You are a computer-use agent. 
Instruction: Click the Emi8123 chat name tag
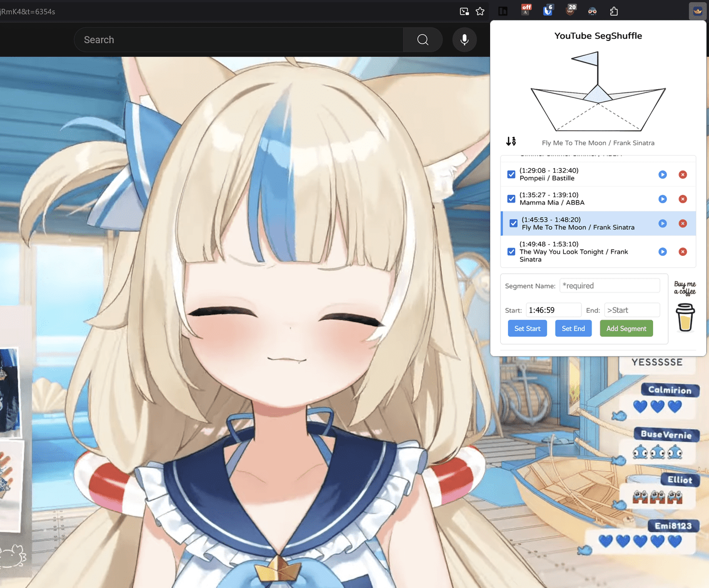click(x=674, y=526)
